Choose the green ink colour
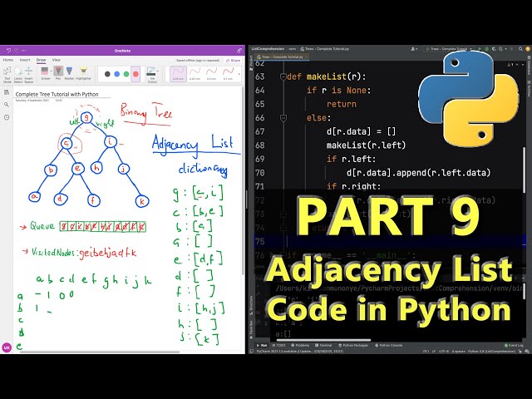Viewport: 532px width, 399px height. click(x=126, y=74)
